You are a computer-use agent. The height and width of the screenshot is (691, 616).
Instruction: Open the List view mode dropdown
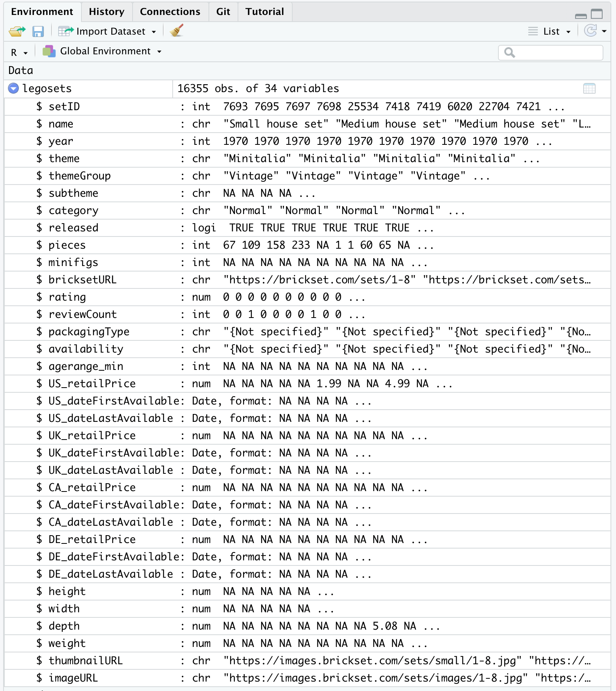[568, 32]
